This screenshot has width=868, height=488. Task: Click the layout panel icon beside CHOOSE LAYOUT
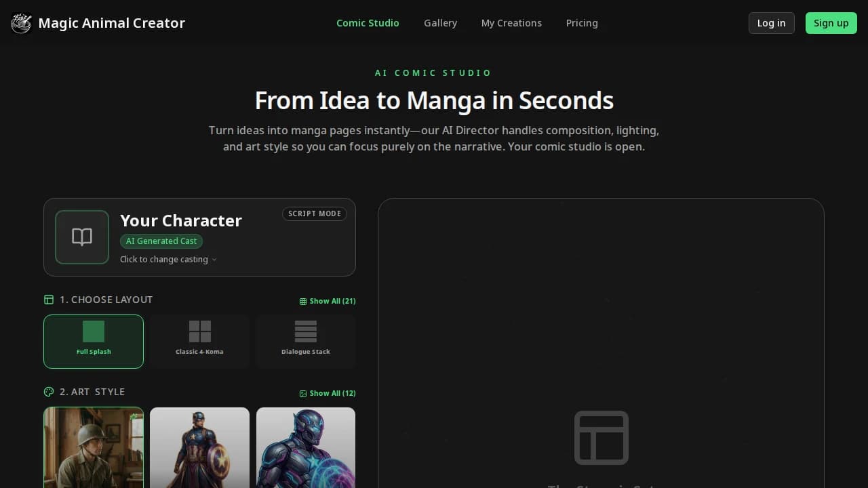pos(48,299)
